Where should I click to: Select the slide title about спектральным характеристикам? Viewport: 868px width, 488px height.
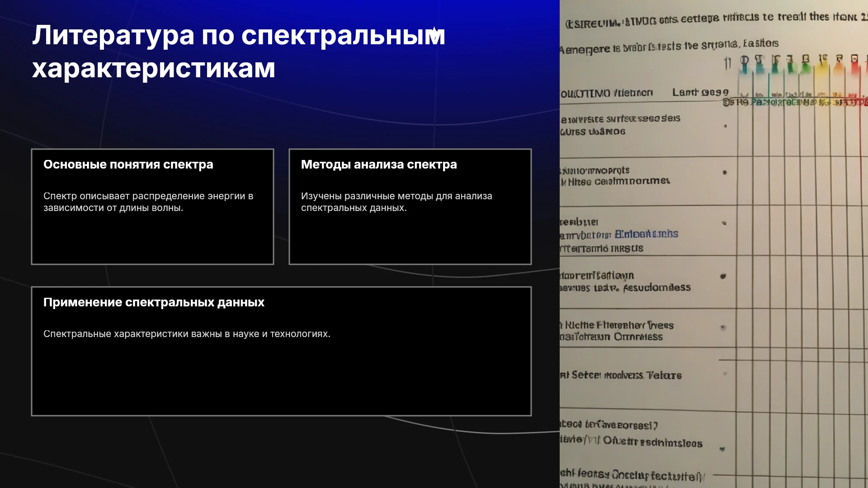click(239, 52)
